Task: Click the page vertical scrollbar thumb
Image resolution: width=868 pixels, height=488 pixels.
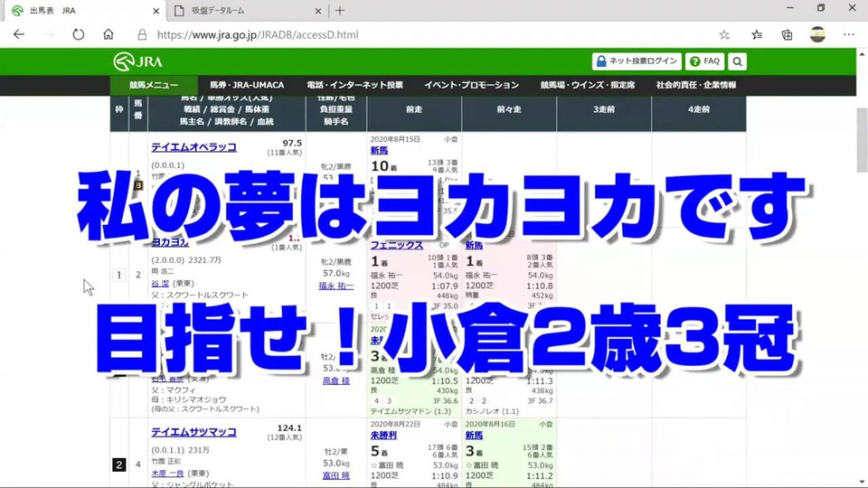Action: click(x=862, y=140)
